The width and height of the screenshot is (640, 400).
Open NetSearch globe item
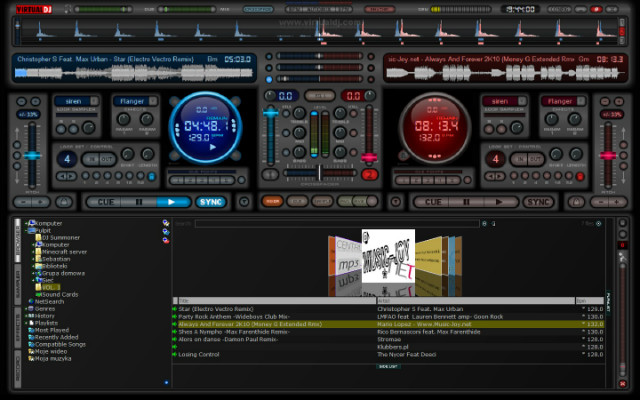46,302
